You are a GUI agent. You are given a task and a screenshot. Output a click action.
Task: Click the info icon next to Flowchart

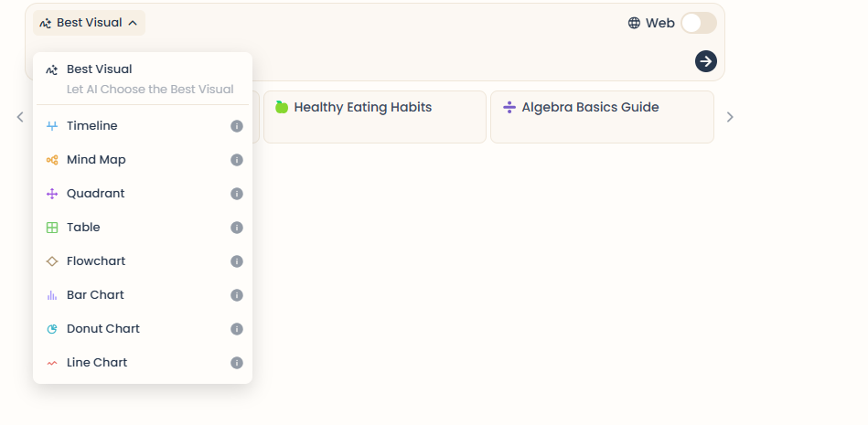(236, 261)
